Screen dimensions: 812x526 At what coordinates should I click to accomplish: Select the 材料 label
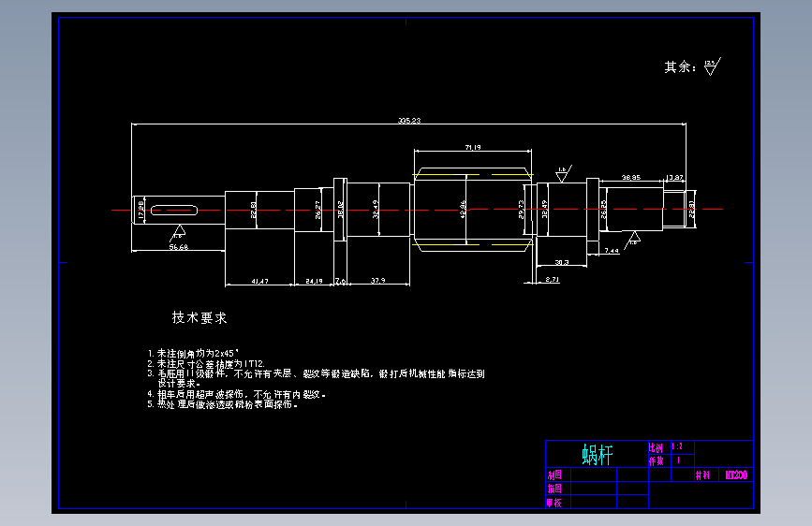(702, 475)
